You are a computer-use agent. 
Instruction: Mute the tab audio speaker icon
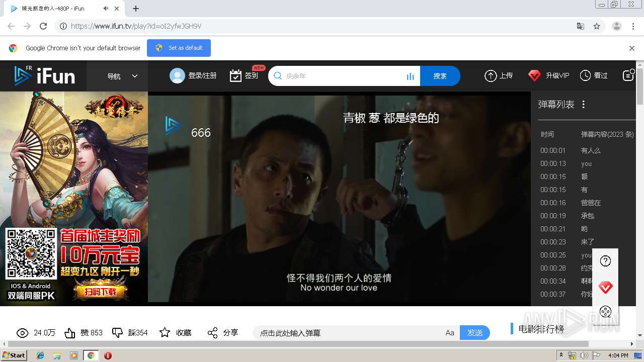[106, 9]
